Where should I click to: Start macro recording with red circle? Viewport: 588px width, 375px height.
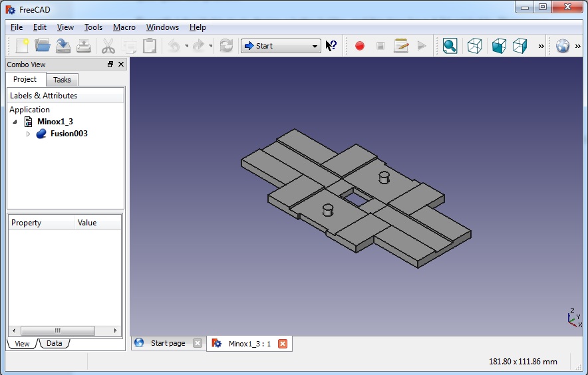pos(360,46)
